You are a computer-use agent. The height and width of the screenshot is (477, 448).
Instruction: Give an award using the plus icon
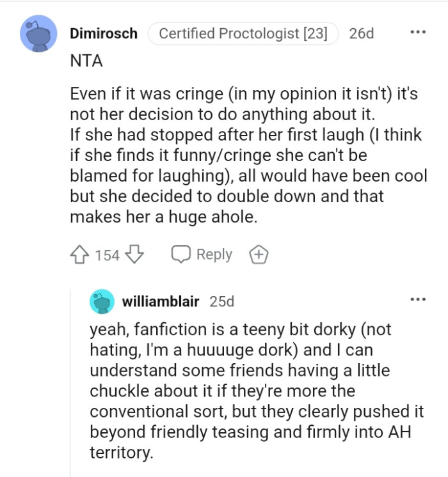(x=259, y=255)
